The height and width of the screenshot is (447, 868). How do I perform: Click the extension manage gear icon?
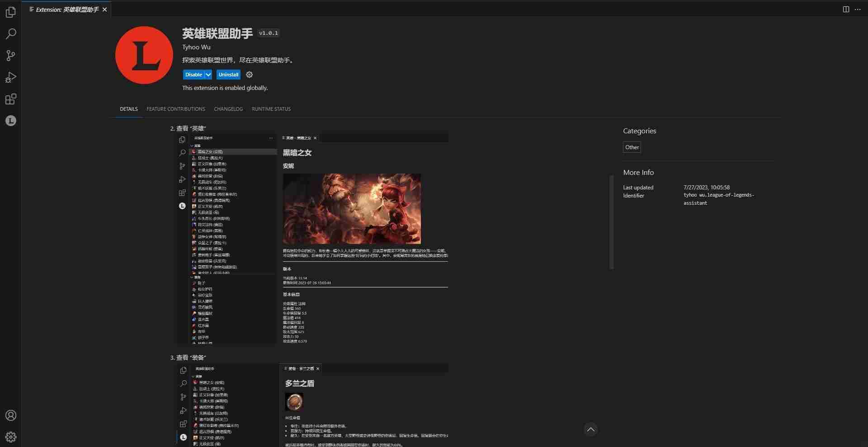(x=249, y=75)
